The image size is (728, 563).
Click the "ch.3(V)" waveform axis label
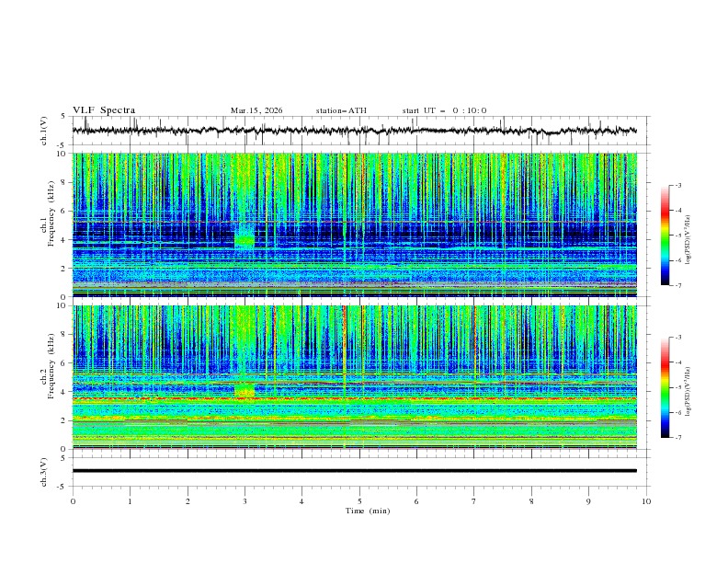(44, 472)
